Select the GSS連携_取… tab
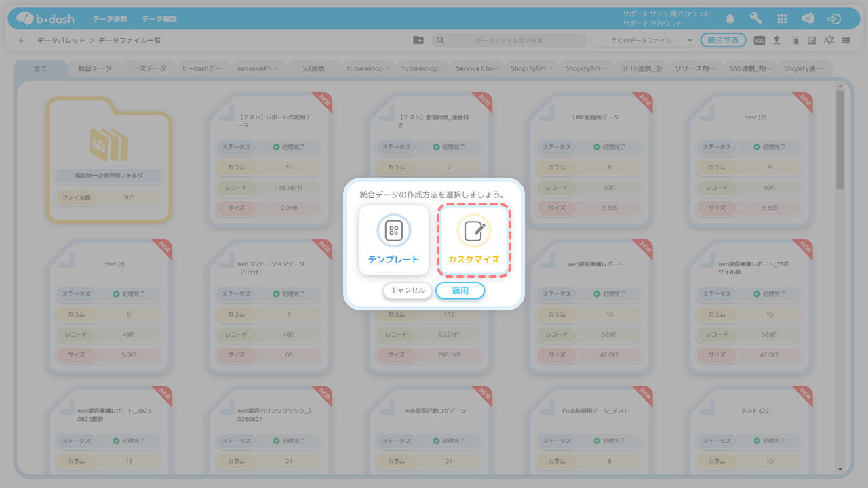Viewport: 868px width, 488px height. (x=751, y=68)
